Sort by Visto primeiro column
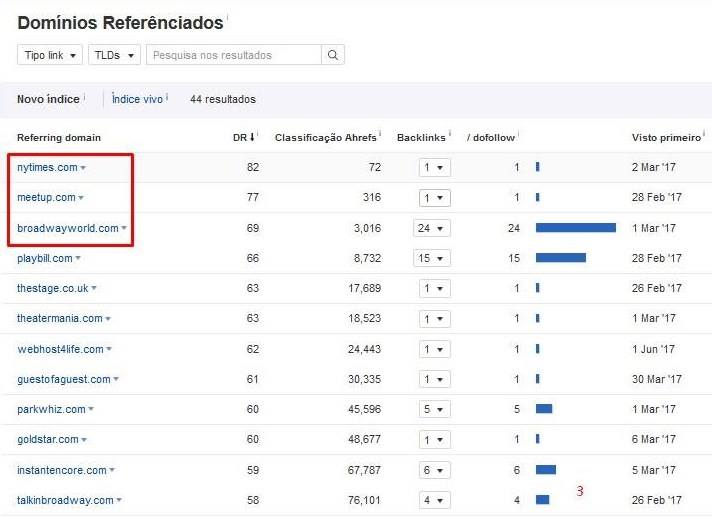The width and height of the screenshot is (712, 517). point(666,138)
